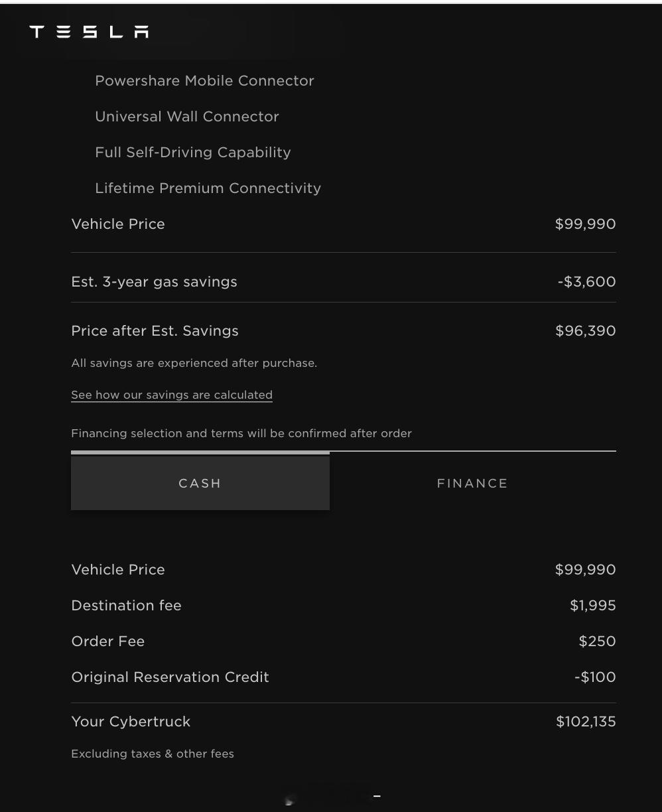
Task: Click the Destination fee label
Action: tap(126, 606)
